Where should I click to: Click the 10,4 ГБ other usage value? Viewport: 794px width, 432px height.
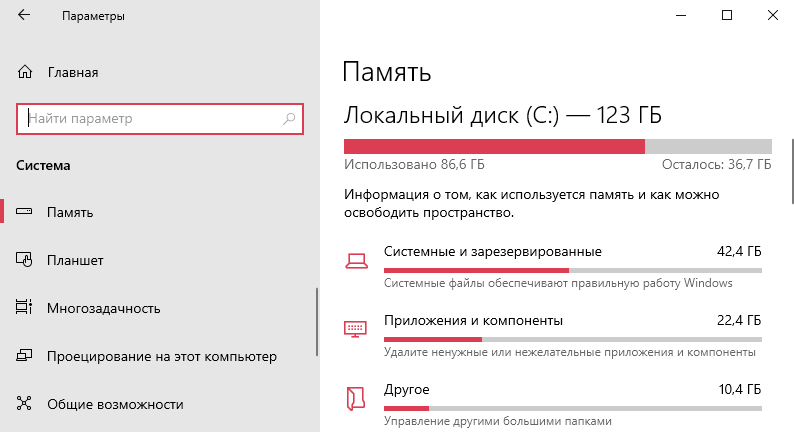pos(740,389)
